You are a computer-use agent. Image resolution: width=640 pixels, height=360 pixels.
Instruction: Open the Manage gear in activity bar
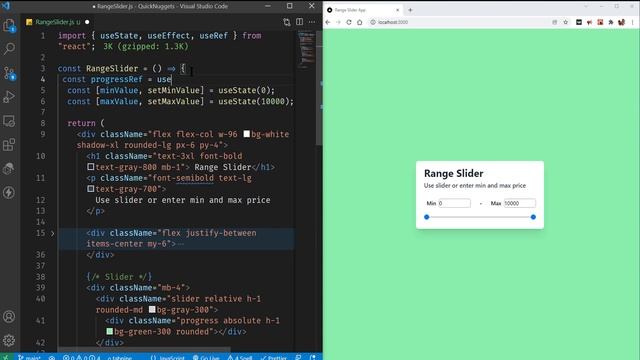coord(9,340)
